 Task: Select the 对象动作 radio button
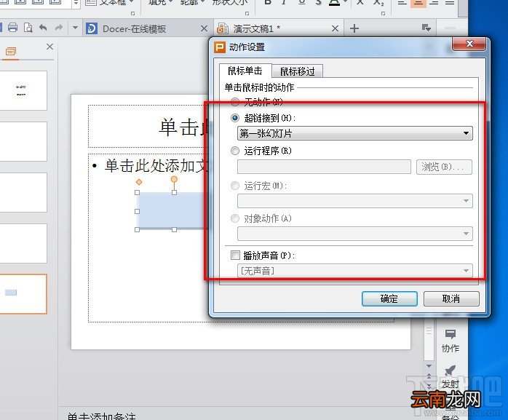click(x=235, y=218)
